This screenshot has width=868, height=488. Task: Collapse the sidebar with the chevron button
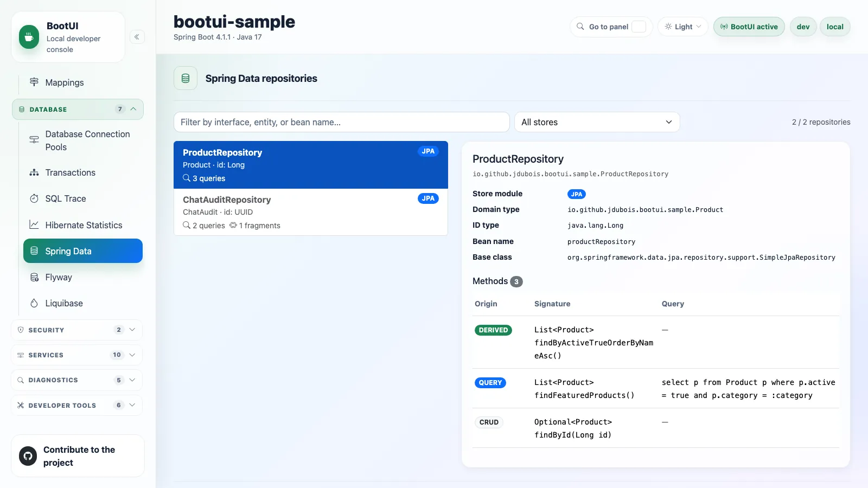coord(137,37)
